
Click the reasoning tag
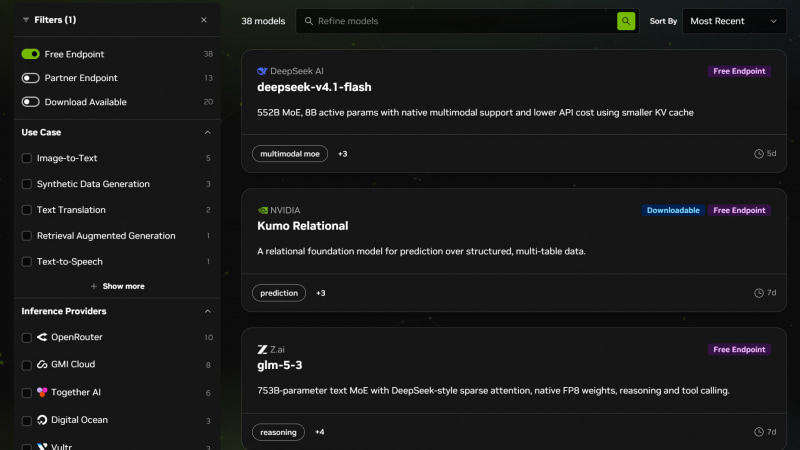click(279, 432)
